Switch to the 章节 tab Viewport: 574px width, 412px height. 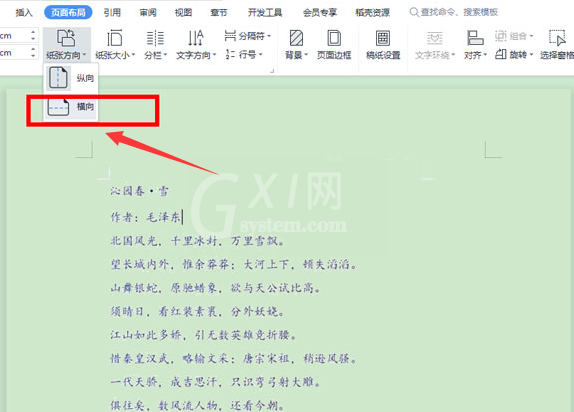219,12
